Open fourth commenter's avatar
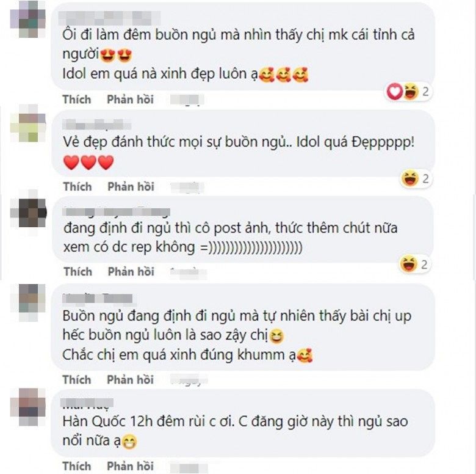This screenshot has height=474, width=476. (x=28, y=302)
